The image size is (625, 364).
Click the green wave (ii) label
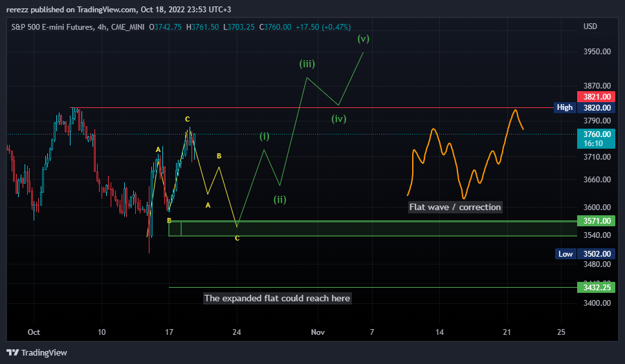(280, 200)
